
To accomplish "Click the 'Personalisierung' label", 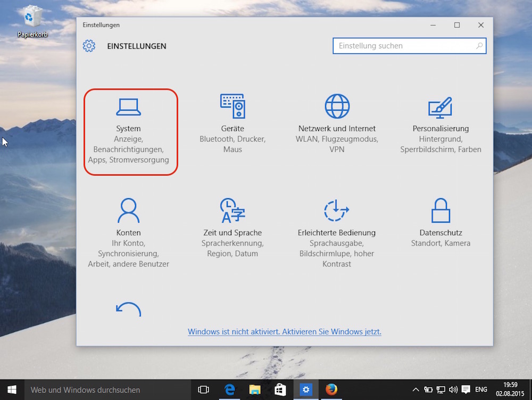I will [x=440, y=129].
